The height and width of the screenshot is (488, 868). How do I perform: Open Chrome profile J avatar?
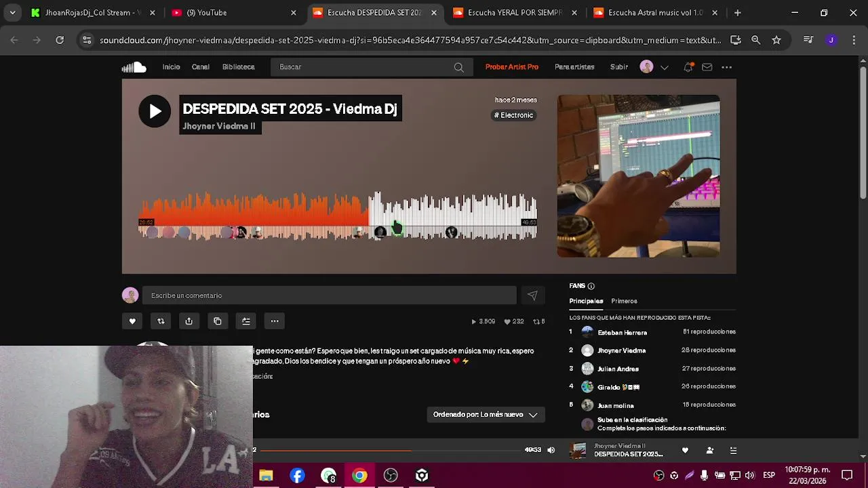(831, 40)
